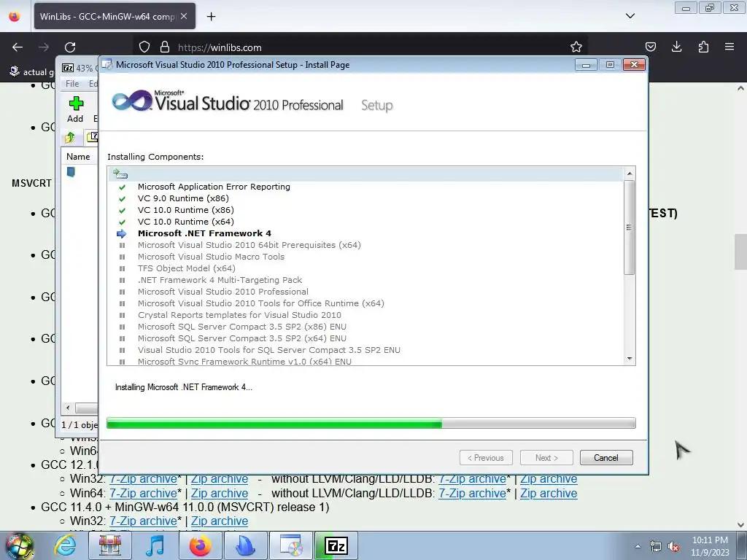Select the file item in 7-Zip list

point(71,172)
